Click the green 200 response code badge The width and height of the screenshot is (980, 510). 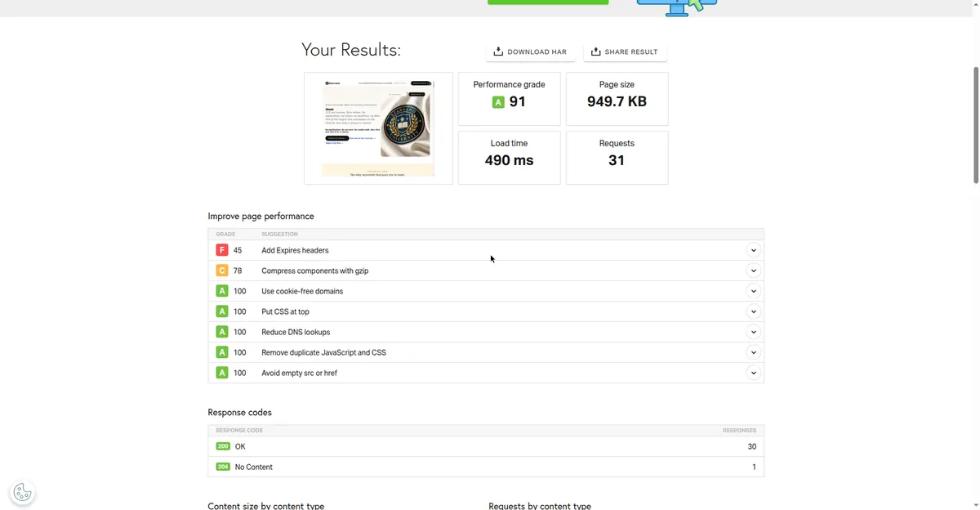click(223, 446)
